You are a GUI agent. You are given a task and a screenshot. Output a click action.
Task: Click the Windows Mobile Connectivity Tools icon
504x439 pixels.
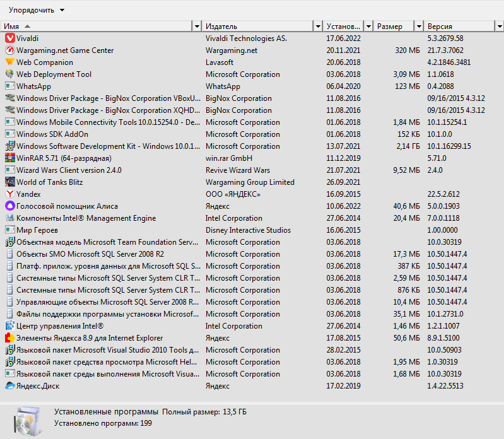click(x=10, y=122)
